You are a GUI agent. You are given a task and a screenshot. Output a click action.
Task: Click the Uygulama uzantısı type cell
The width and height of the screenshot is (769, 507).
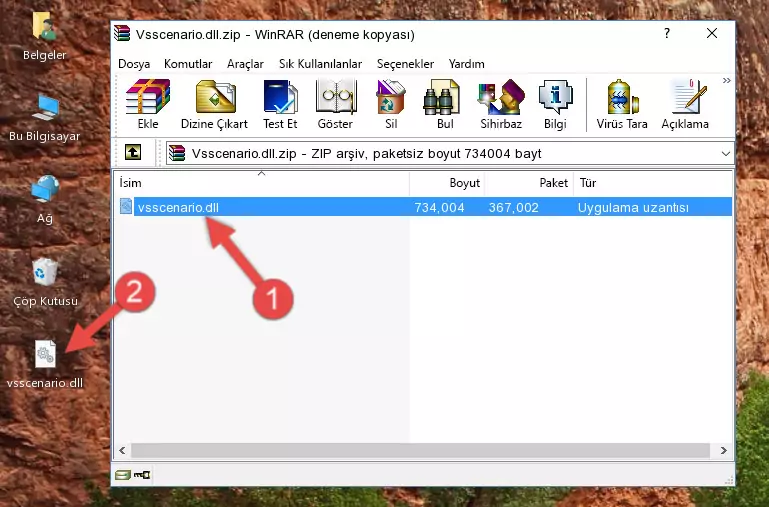click(633, 207)
